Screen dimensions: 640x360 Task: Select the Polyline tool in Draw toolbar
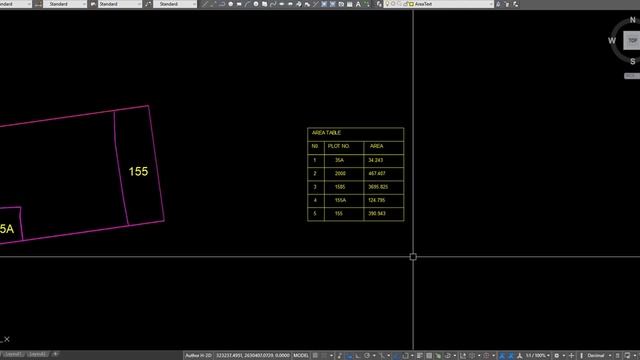pyautogui.click(x=222, y=4)
